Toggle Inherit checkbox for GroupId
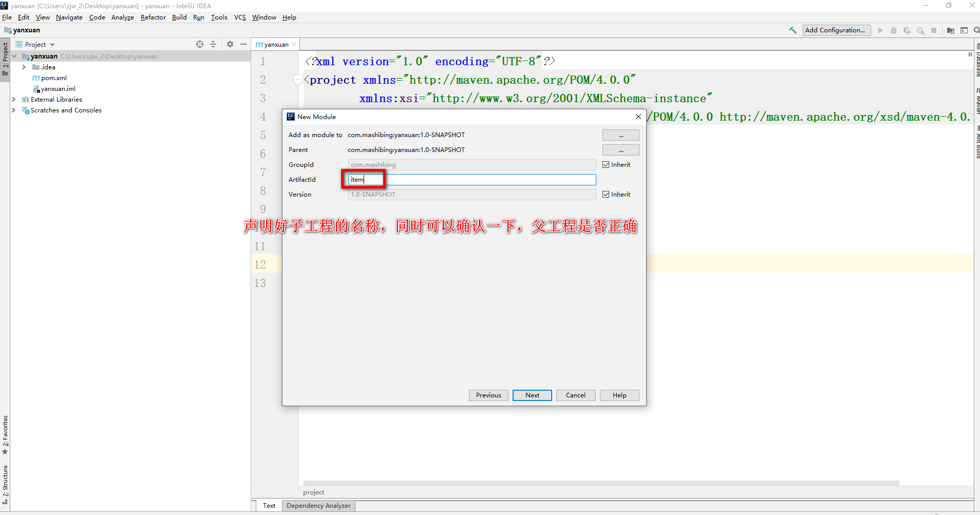This screenshot has width=980, height=515. (606, 165)
